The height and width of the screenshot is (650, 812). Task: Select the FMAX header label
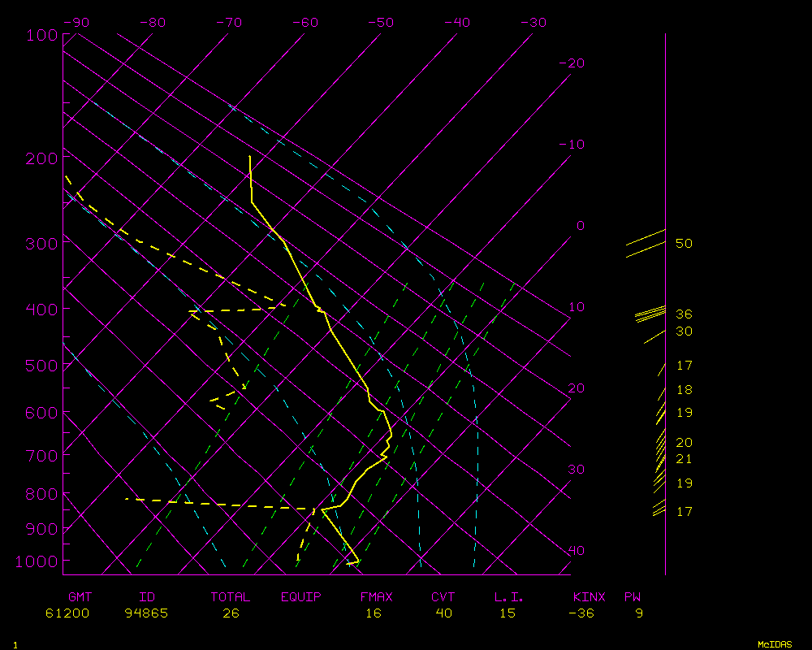[x=376, y=597]
